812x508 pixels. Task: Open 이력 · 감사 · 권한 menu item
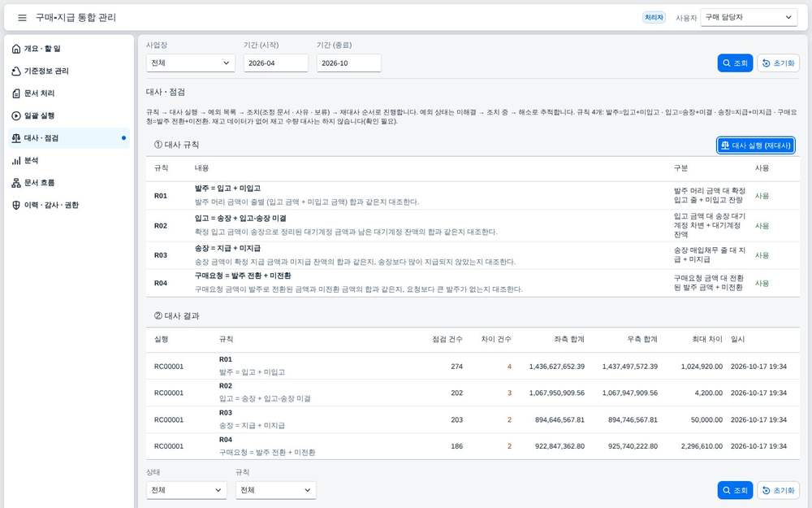click(69, 206)
